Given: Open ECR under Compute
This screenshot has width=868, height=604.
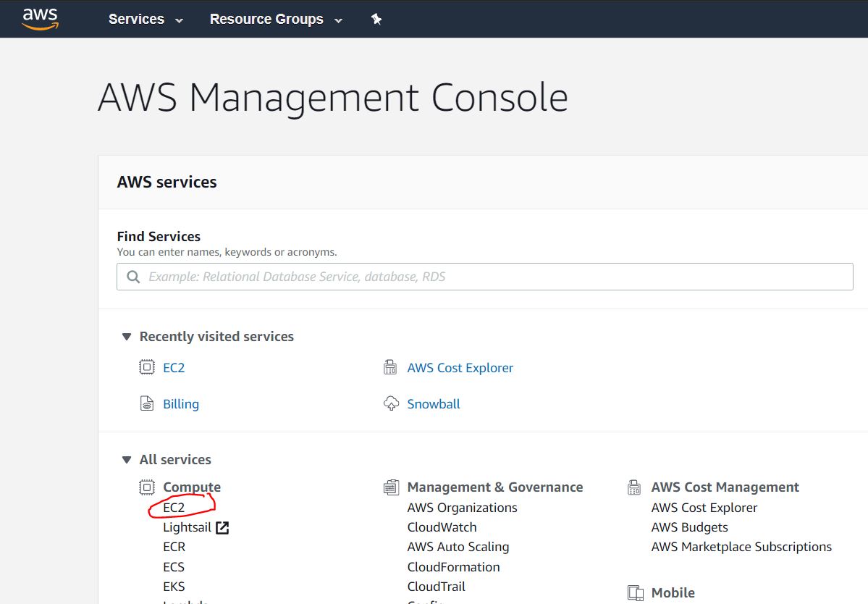Looking at the screenshot, I should (174, 547).
